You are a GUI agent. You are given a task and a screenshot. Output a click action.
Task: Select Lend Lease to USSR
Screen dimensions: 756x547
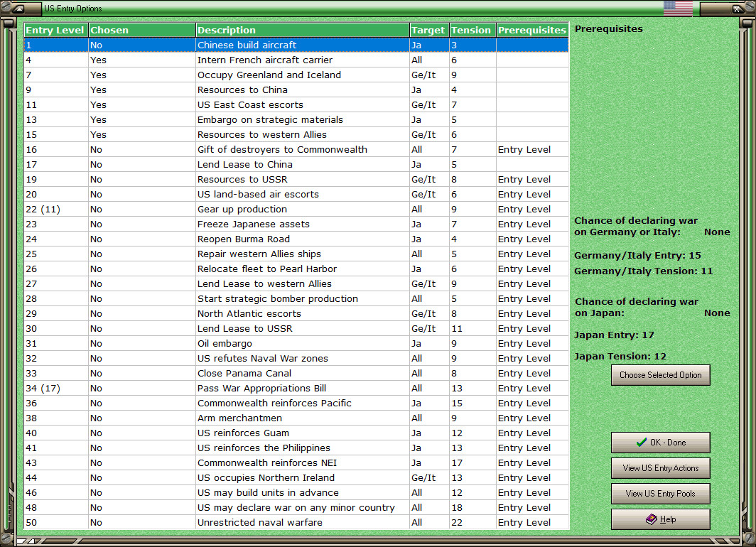click(296, 329)
